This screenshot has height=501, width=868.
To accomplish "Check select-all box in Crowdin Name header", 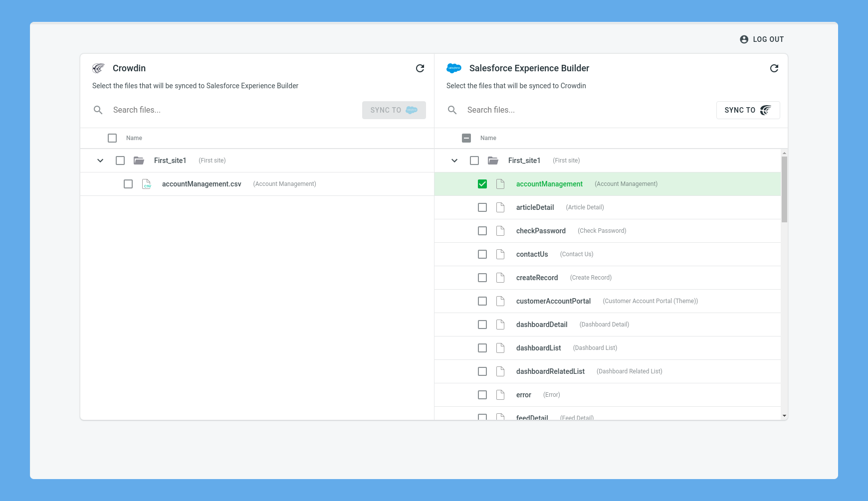I will pos(112,138).
